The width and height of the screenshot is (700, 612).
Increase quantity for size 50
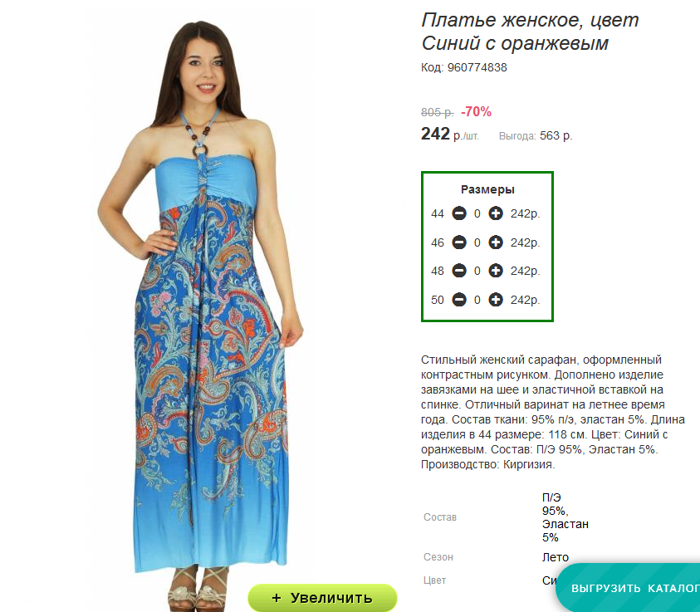(495, 300)
